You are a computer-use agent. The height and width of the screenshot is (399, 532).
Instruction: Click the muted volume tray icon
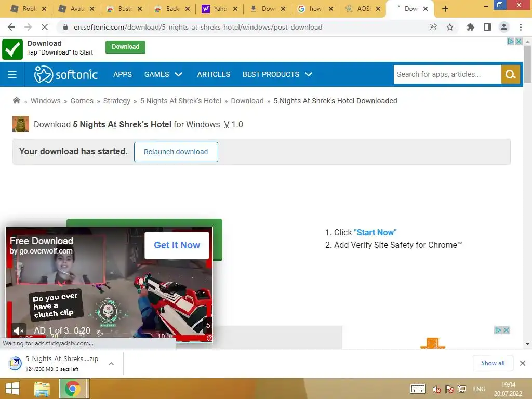click(436, 389)
